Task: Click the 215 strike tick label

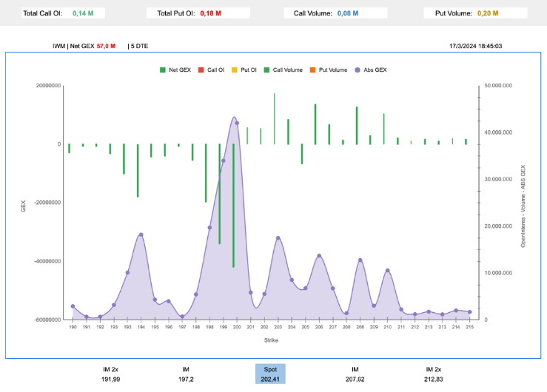Action: coord(469,327)
